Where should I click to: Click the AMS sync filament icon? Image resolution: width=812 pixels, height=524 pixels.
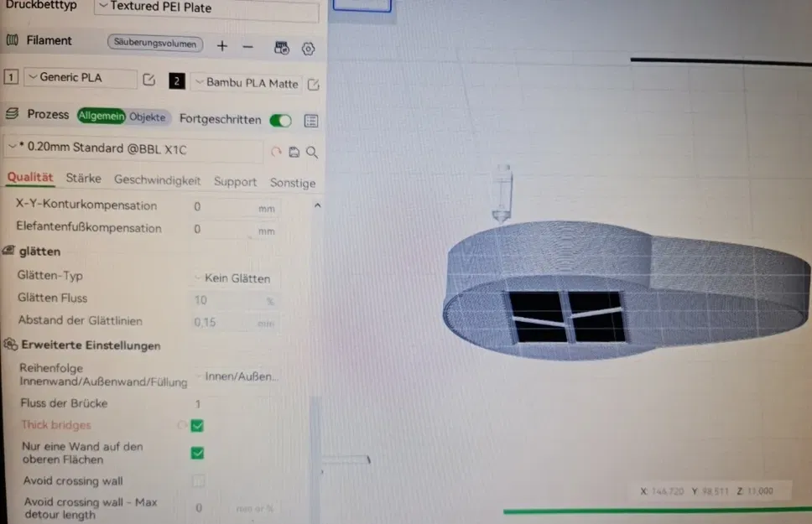pyautogui.click(x=282, y=48)
